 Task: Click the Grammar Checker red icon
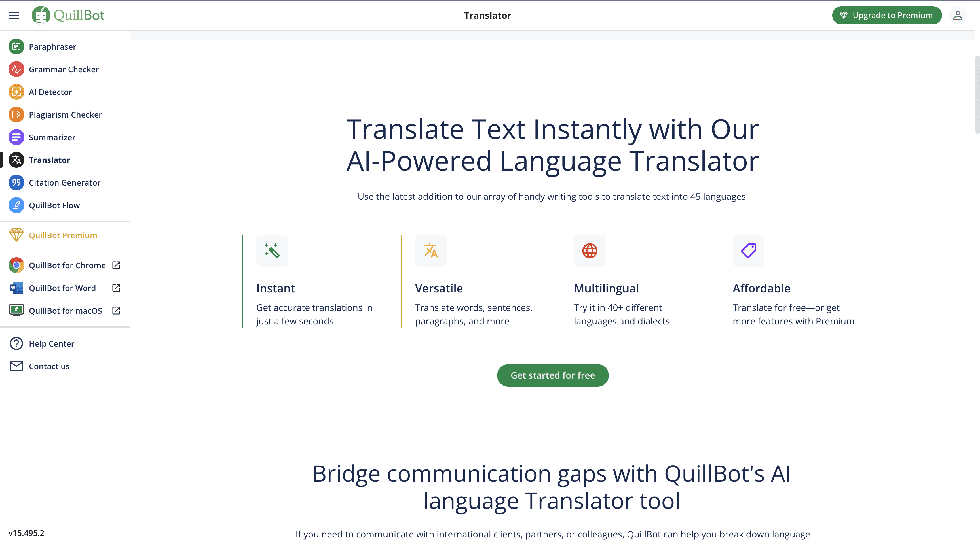[x=16, y=69]
